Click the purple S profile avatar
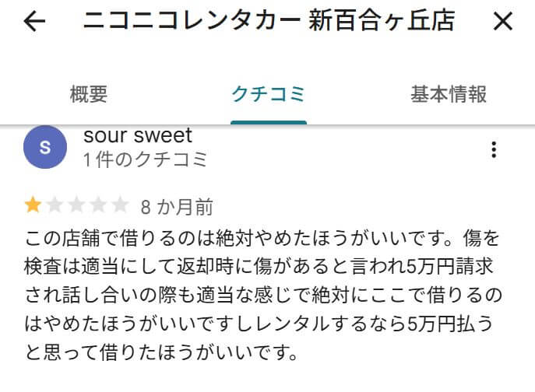Image resolution: width=535 pixels, height=392 pixels. click(x=45, y=149)
